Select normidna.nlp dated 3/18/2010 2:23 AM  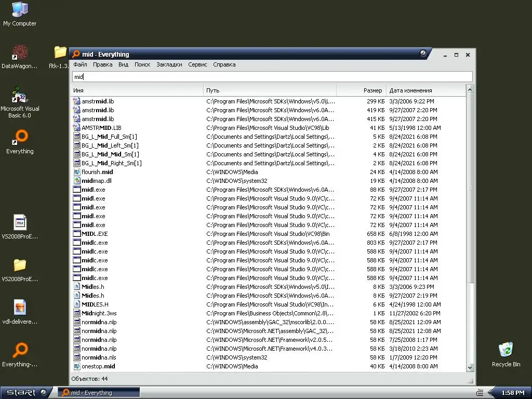click(99, 348)
